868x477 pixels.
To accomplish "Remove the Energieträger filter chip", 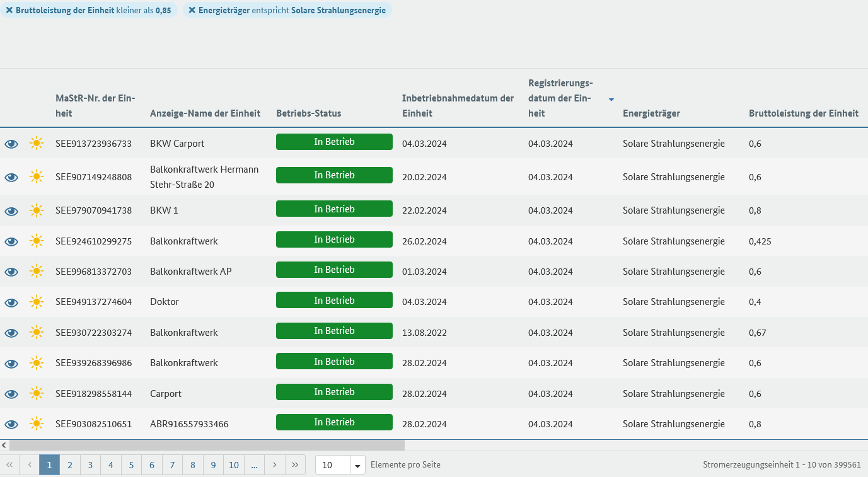I will 192,10.
